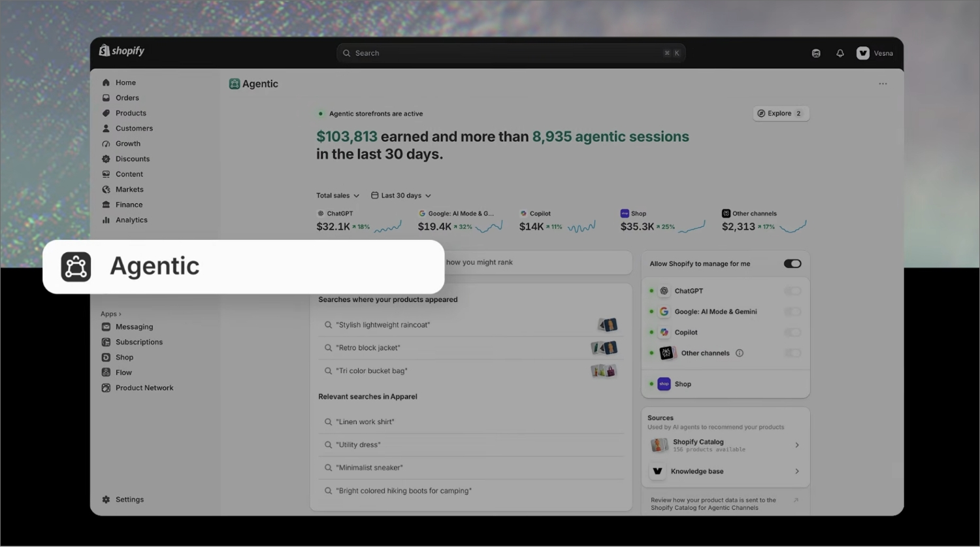Select the Discounts icon in sidebar
The width and height of the screenshot is (980, 547).
click(x=106, y=159)
